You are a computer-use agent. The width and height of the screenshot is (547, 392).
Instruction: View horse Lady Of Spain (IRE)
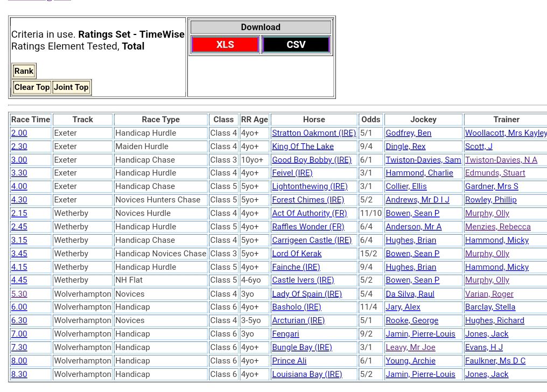[306, 294]
